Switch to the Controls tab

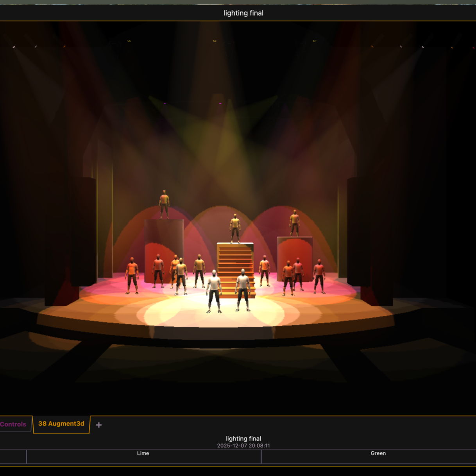13,424
